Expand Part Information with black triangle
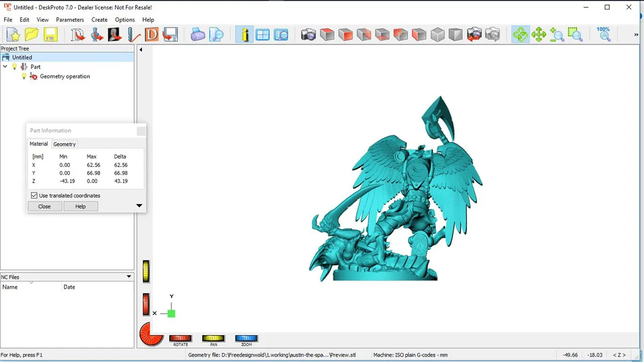Screen dimensions: 644x362 coord(139,205)
